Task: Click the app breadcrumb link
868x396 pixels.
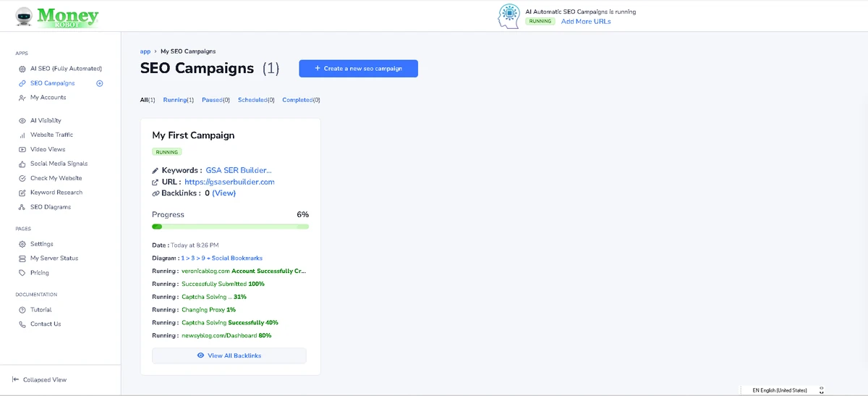Action: 145,51
